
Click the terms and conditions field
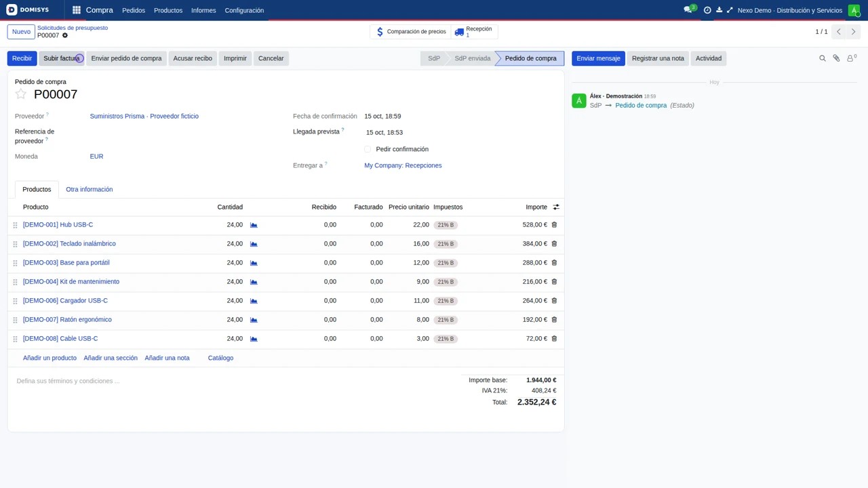click(234, 381)
